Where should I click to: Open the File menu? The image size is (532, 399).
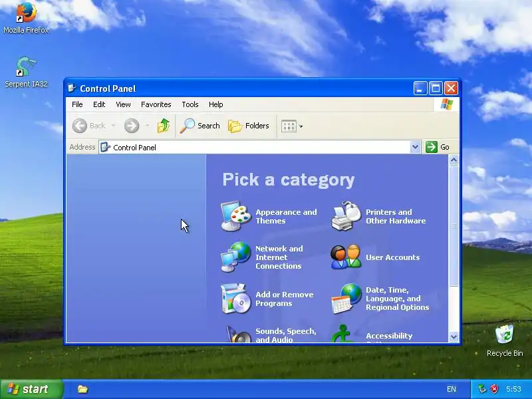77,104
